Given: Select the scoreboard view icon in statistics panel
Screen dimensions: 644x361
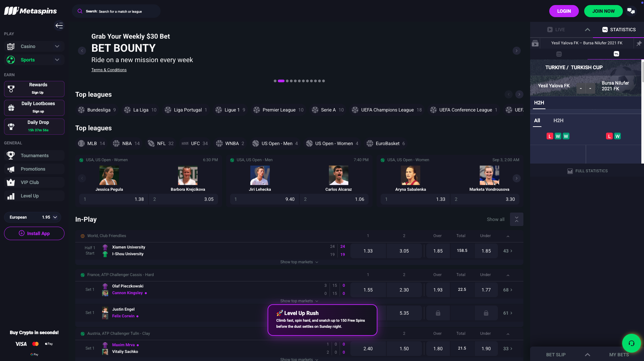Looking at the screenshot, I should tap(559, 54).
